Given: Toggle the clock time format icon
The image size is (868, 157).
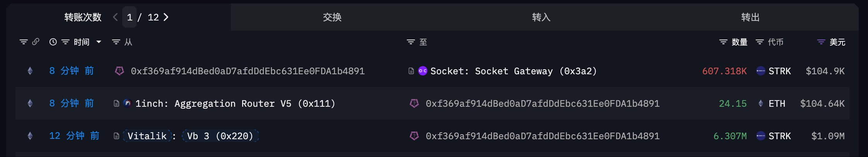Looking at the screenshot, I should tap(53, 42).
